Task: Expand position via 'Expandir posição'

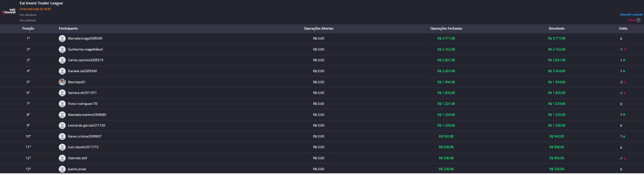Action: click(x=631, y=15)
